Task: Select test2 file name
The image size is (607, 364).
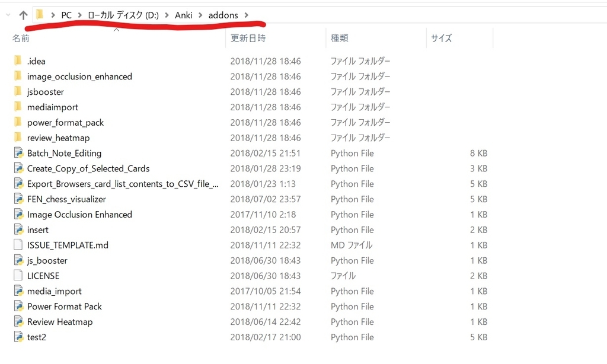Action: coord(36,337)
